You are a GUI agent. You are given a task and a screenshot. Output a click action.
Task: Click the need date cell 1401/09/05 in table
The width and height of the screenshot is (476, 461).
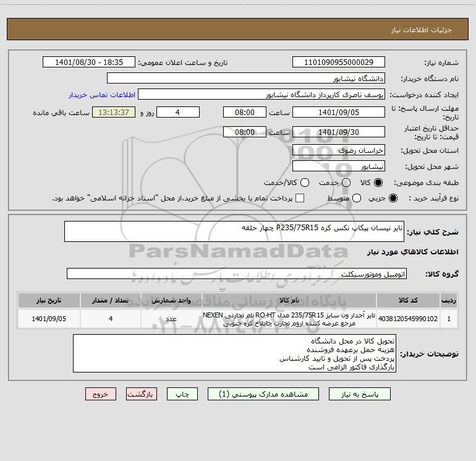tap(49, 319)
